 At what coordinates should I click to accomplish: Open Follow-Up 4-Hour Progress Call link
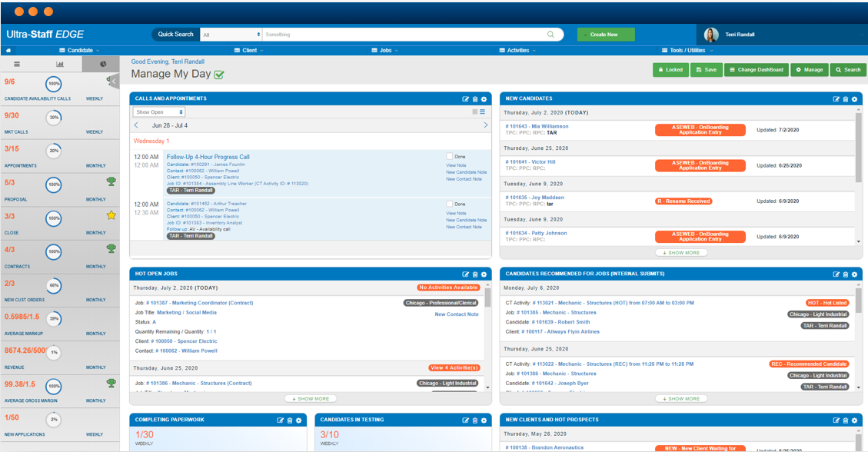[208, 157]
